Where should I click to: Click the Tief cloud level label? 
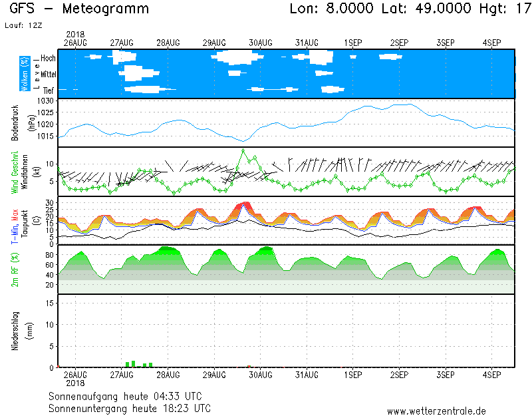tap(49, 89)
